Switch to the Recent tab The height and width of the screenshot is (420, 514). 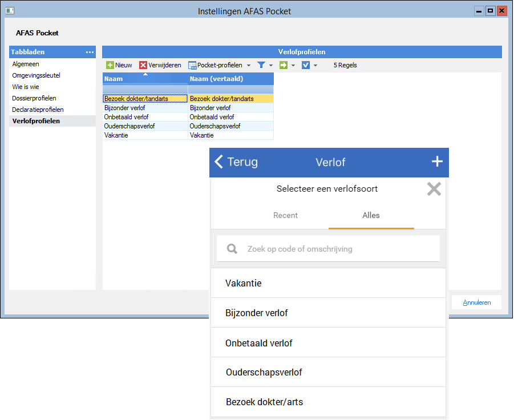click(x=285, y=215)
